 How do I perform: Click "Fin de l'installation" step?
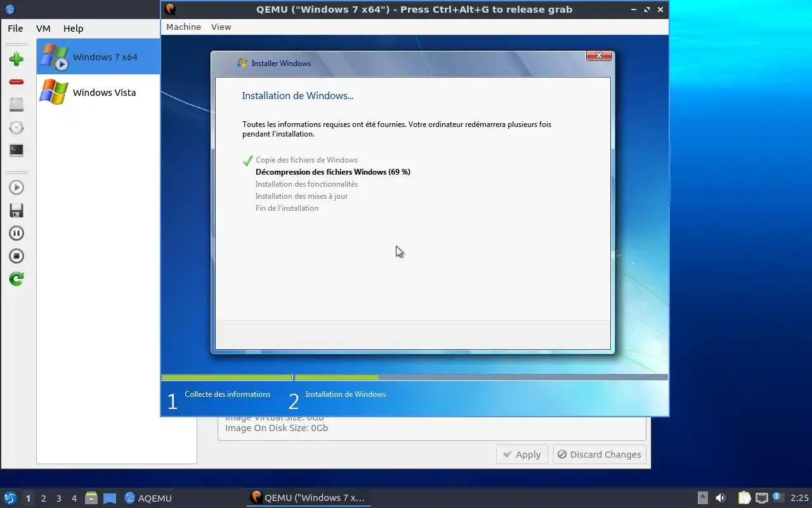pos(287,208)
